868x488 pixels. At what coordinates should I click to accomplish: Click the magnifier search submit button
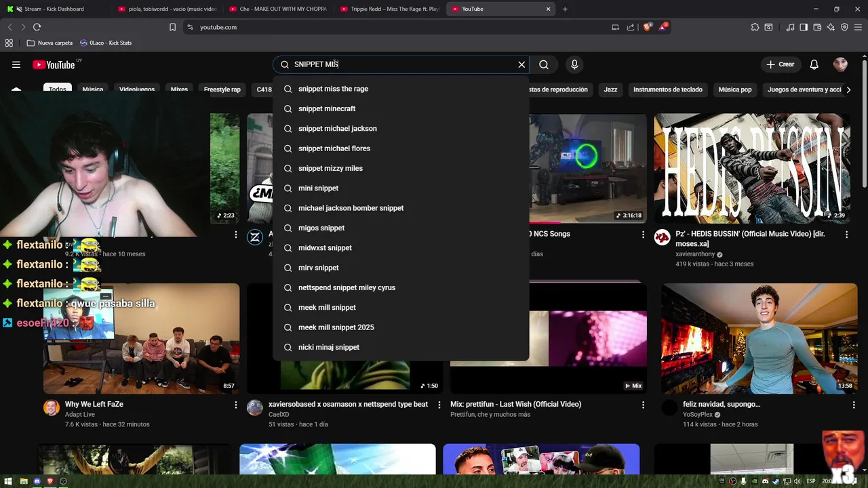[x=544, y=64]
